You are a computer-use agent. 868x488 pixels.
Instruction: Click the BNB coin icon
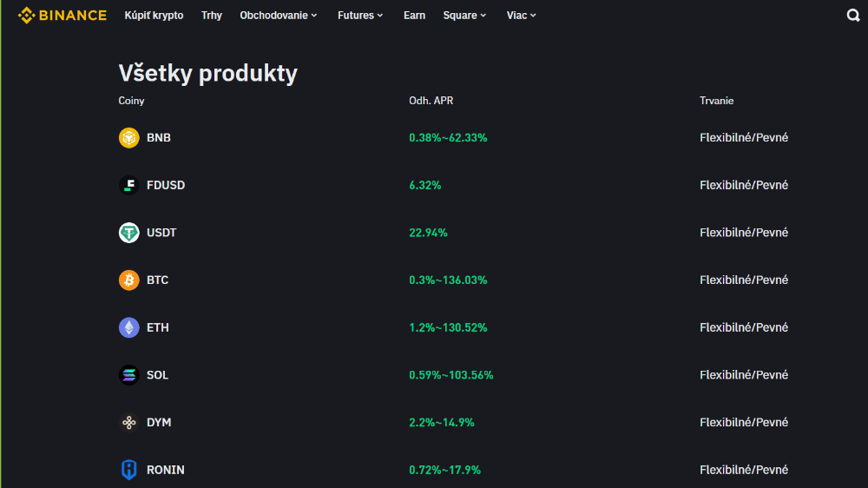tap(128, 137)
